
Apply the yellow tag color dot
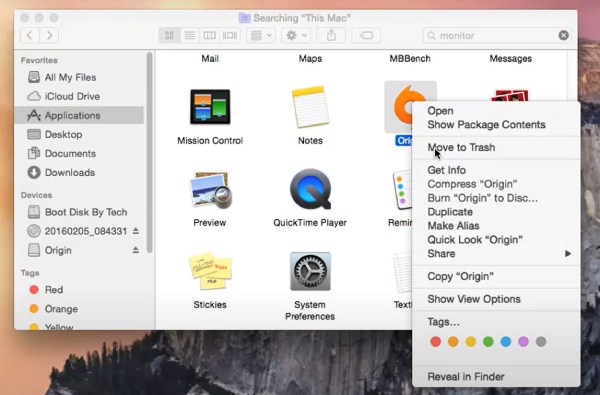471,342
